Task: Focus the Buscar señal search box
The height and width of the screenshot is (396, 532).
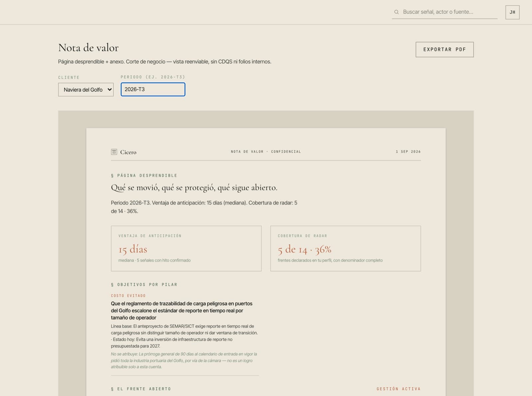Action: pyautogui.click(x=445, y=12)
